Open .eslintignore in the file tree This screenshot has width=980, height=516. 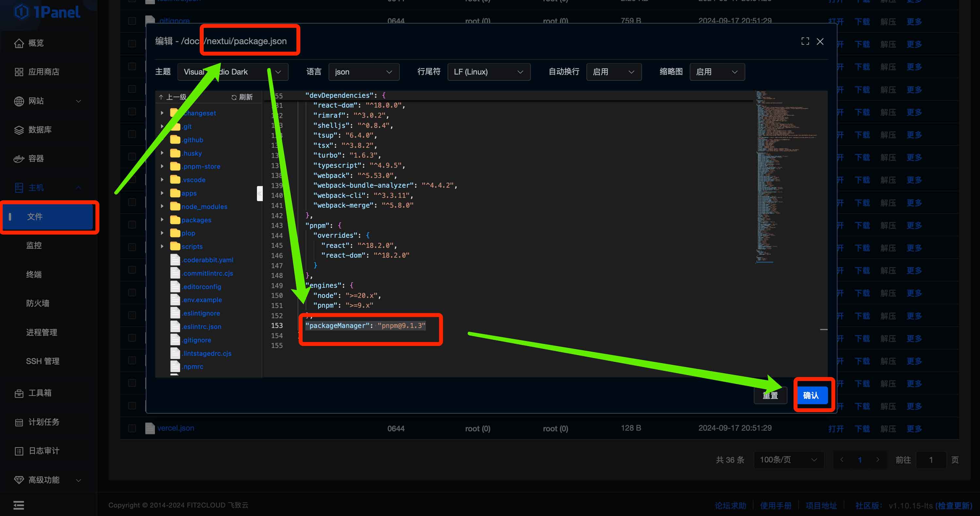click(201, 313)
